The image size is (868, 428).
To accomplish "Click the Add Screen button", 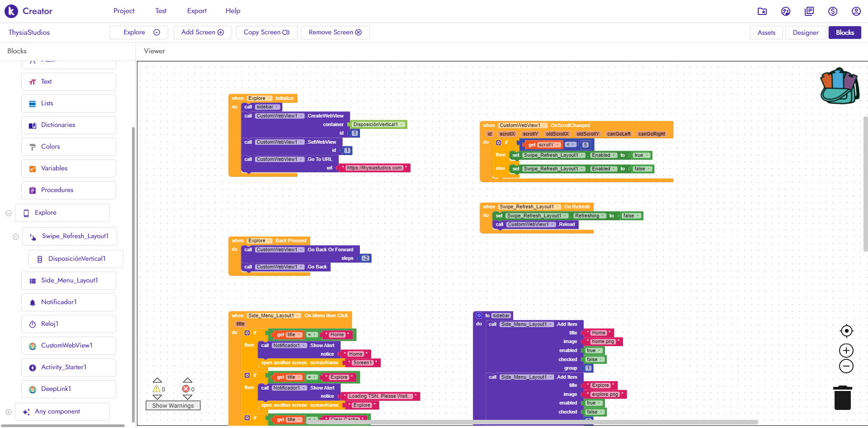I will tap(203, 33).
